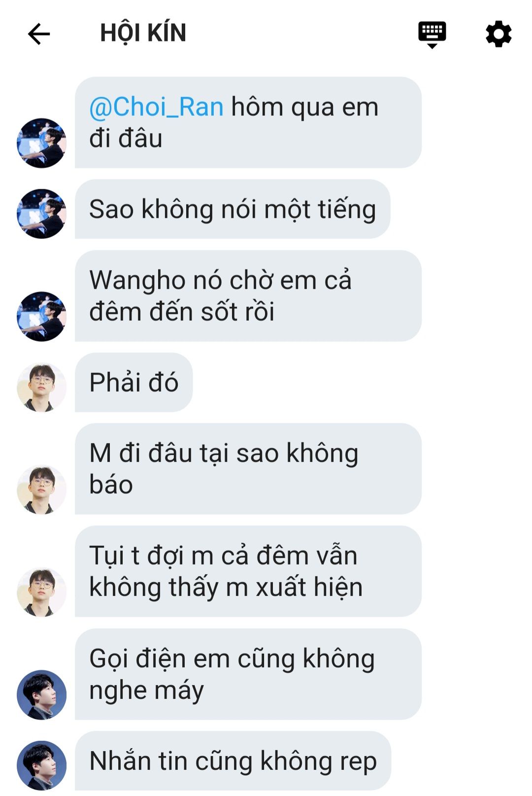This screenshot has height=796, width=532.
Task: Select message 'Wangho nó chờ em cả đêm'
Action: (x=248, y=296)
